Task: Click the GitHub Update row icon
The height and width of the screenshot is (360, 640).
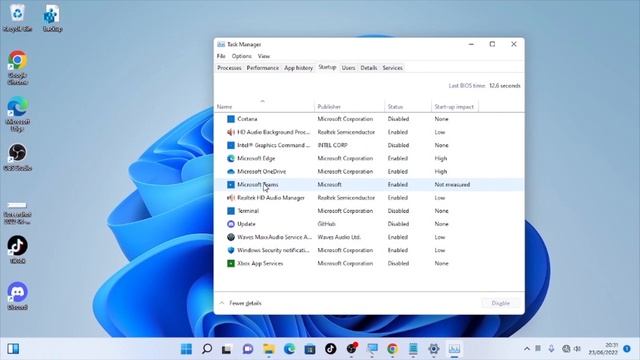Action: pos(231,224)
